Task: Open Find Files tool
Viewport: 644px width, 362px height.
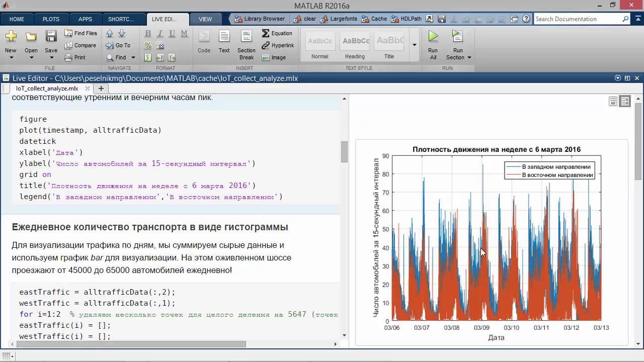Action: pyautogui.click(x=80, y=33)
